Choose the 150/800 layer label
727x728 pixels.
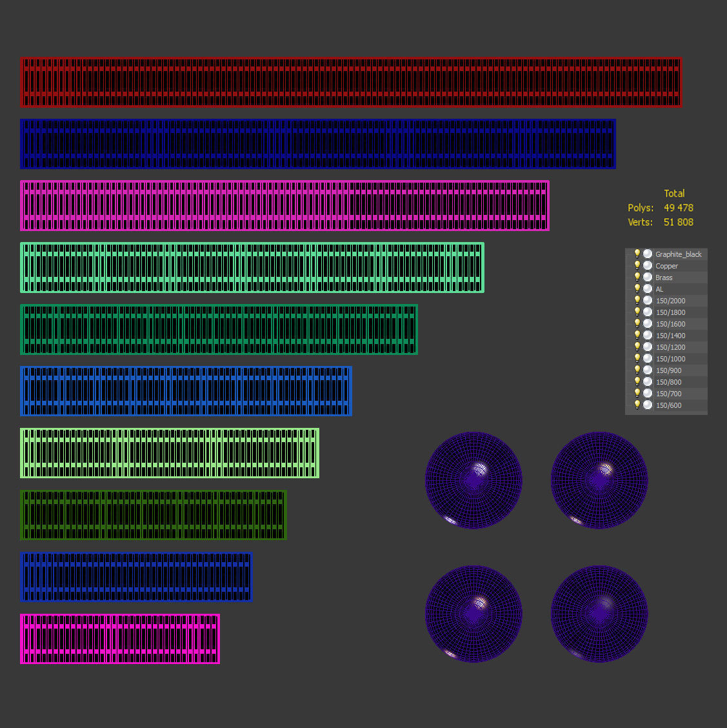click(x=668, y=382)
